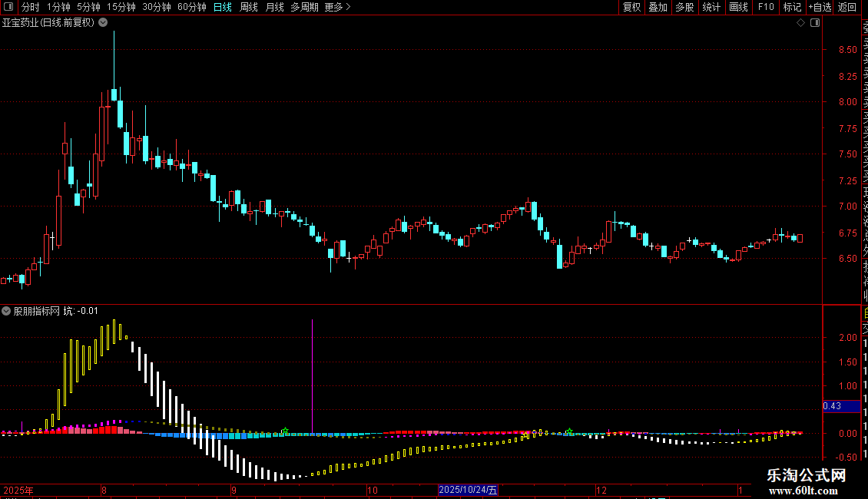The image size is (868, 499).
Task: Open 多股 multi-stock view
Action: click(684, 7)
